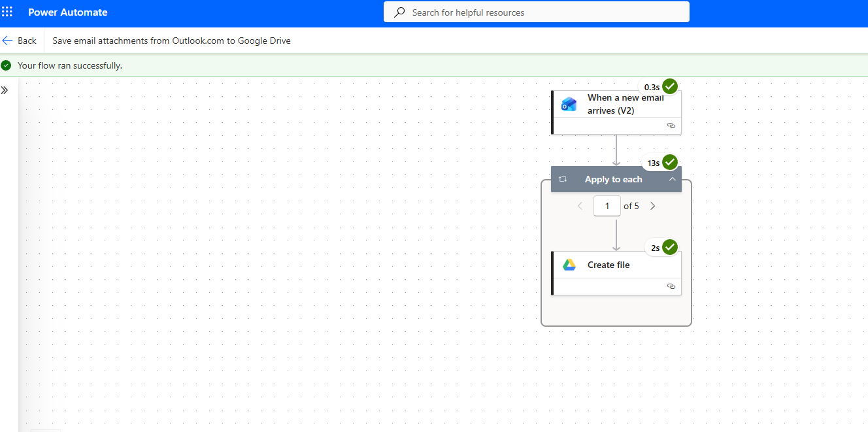The height and width of the screenshot is (432, 868).
Task: Click connection link icon on email trigger card
Action: [x=671, y=125]
